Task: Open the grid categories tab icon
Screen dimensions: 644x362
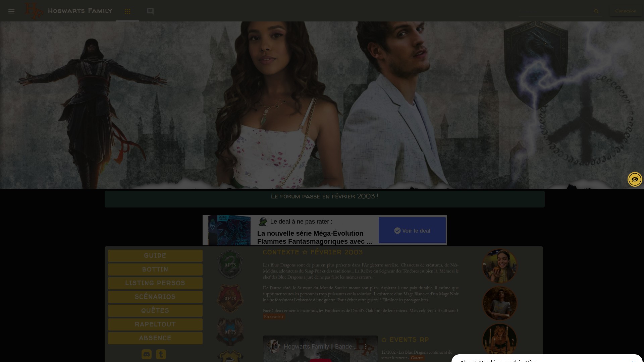Action: click(x=127, y=11)
